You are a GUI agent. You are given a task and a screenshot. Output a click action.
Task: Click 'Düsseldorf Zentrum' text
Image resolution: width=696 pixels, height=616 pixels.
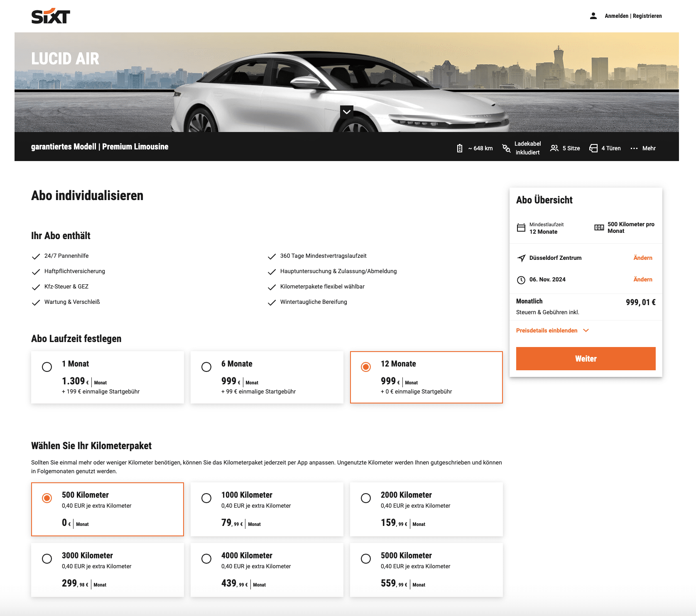pyautogui.click(x=555, y=258)
